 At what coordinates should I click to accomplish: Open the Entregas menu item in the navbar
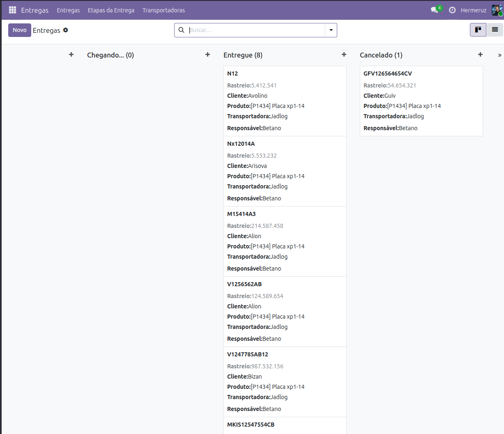click(68, 10)
